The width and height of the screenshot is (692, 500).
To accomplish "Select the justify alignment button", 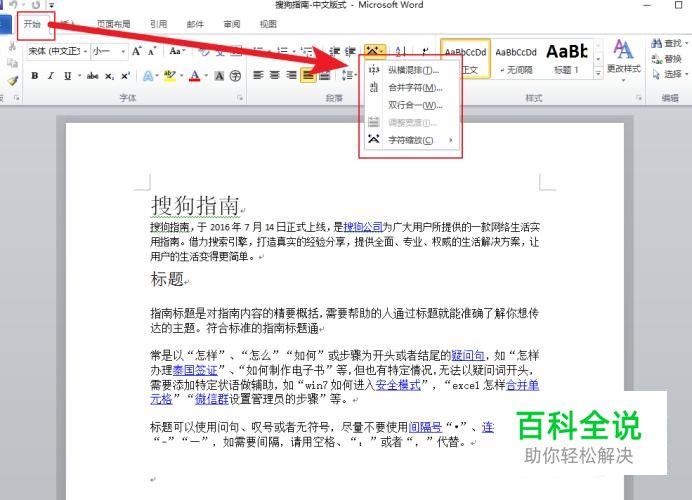I will coord(308,75).
